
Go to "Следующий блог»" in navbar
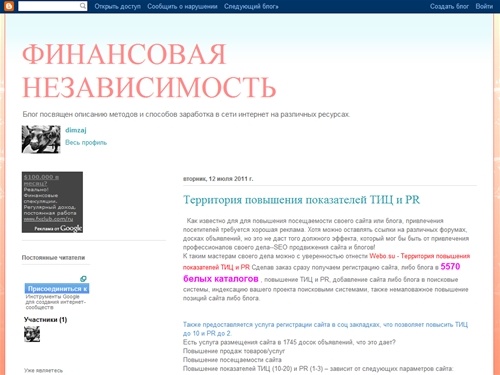point(251,6)
